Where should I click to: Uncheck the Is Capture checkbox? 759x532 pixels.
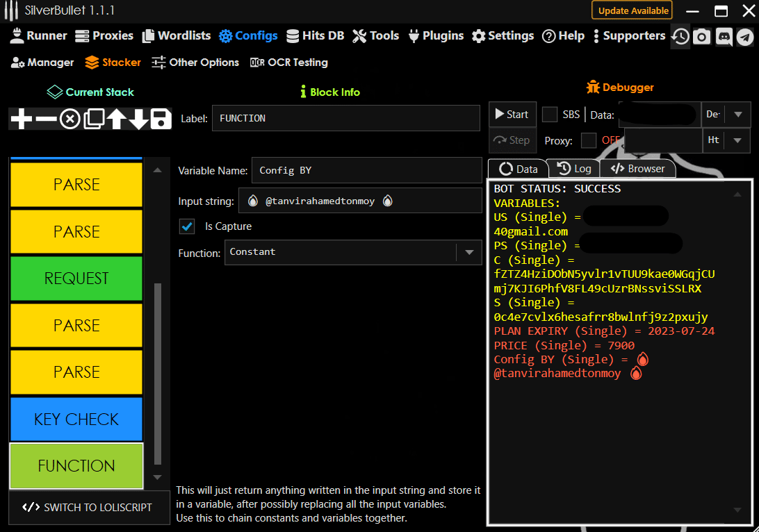(x=187, y=226)
